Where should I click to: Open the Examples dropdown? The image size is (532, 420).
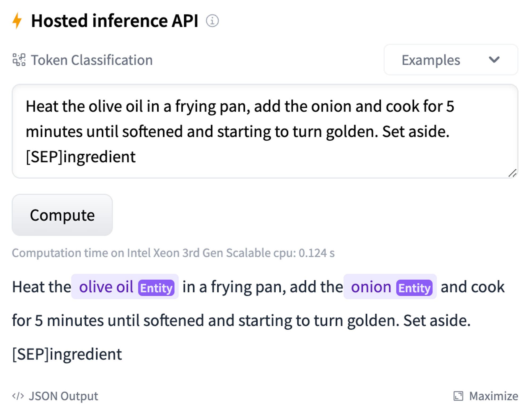451,60
